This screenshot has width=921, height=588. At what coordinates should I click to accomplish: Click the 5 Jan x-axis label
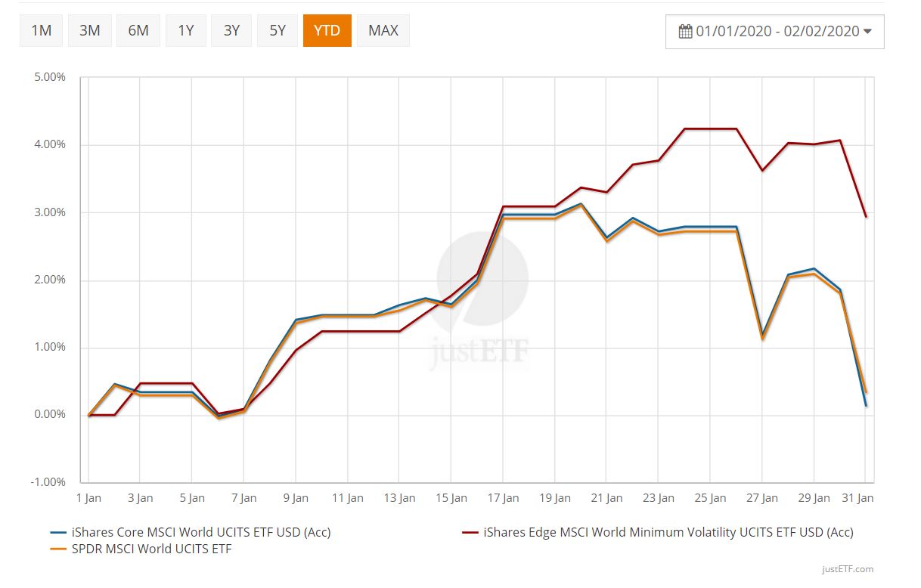tap(192, 498)
